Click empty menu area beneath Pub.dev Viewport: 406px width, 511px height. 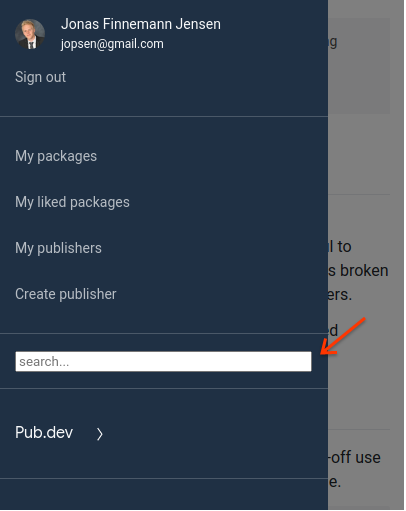tap(164, 495)
